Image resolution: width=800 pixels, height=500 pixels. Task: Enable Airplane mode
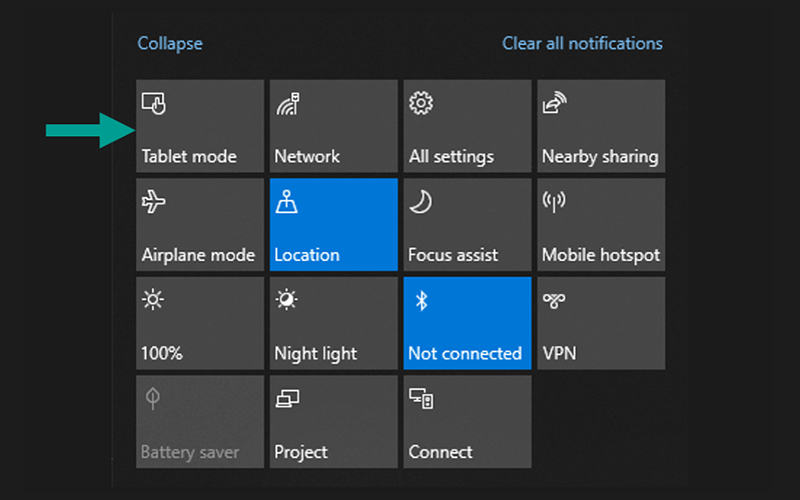[x=200, y=224]
